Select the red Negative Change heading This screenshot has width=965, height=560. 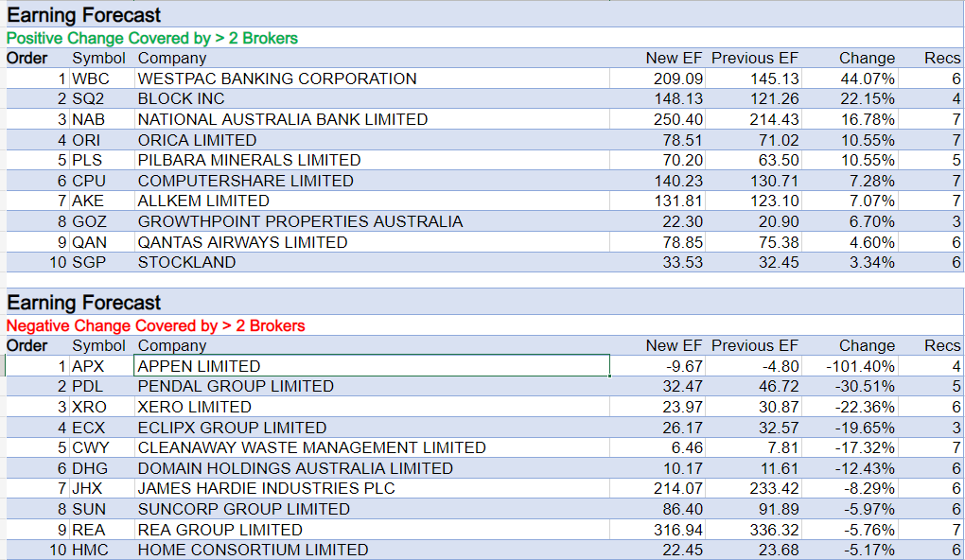(x=156, y=326)
